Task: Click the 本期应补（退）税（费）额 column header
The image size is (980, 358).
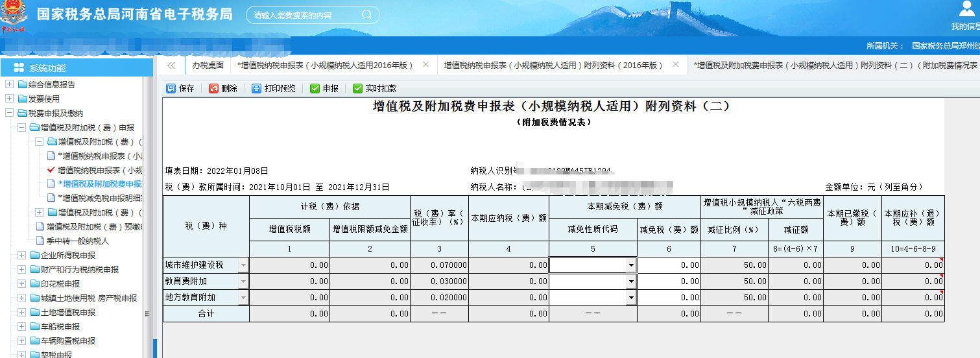Action: click(913, 218)
